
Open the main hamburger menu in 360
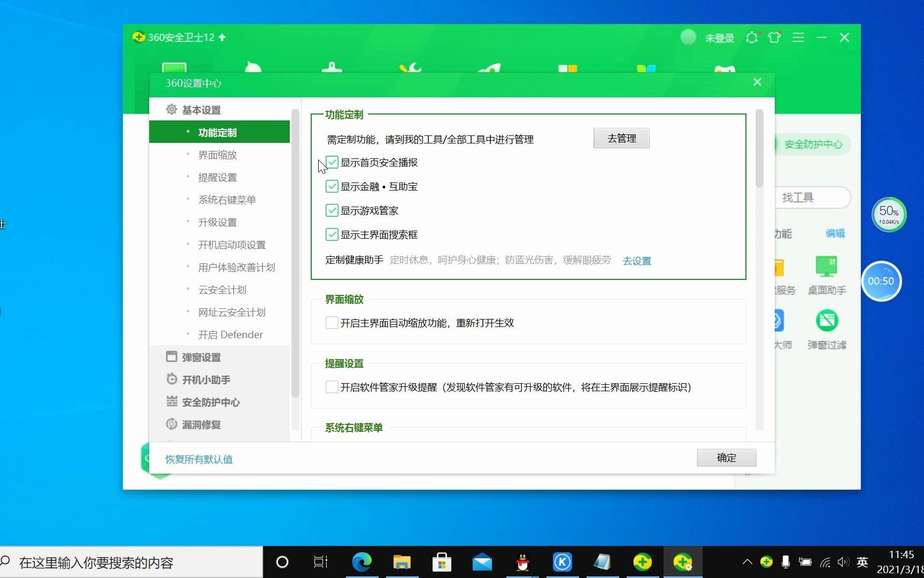click(798, 37)
